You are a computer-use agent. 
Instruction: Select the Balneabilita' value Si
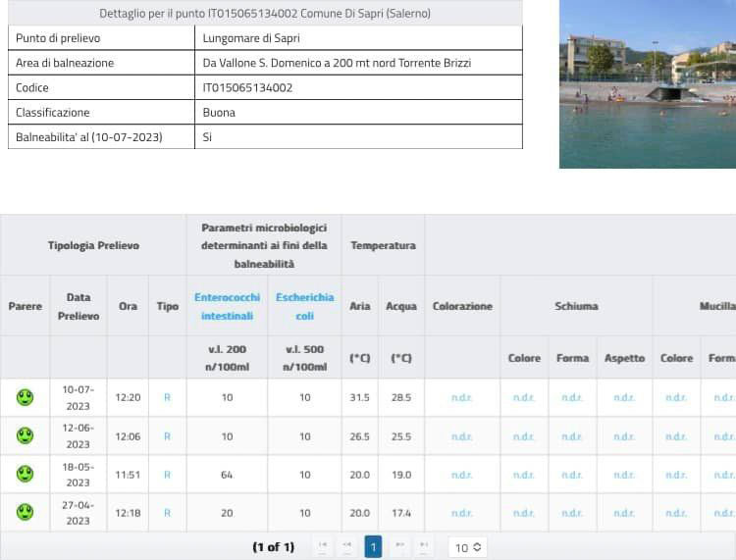tap(207, 137)
